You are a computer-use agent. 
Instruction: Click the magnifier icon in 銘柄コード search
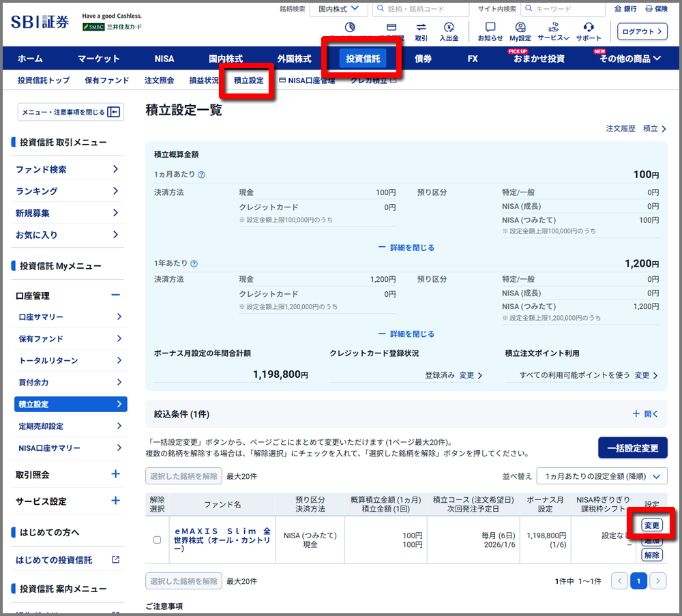pyautogui.click(x=381, y=8)
